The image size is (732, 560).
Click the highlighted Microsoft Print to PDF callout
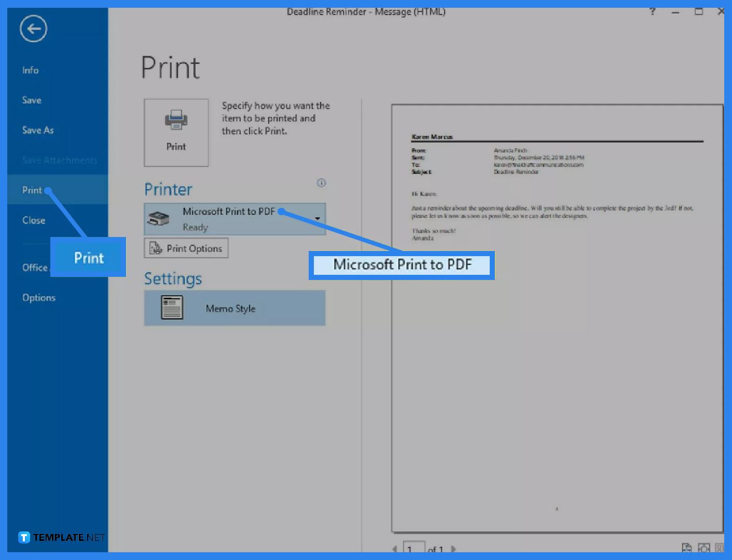pos(403,264)
